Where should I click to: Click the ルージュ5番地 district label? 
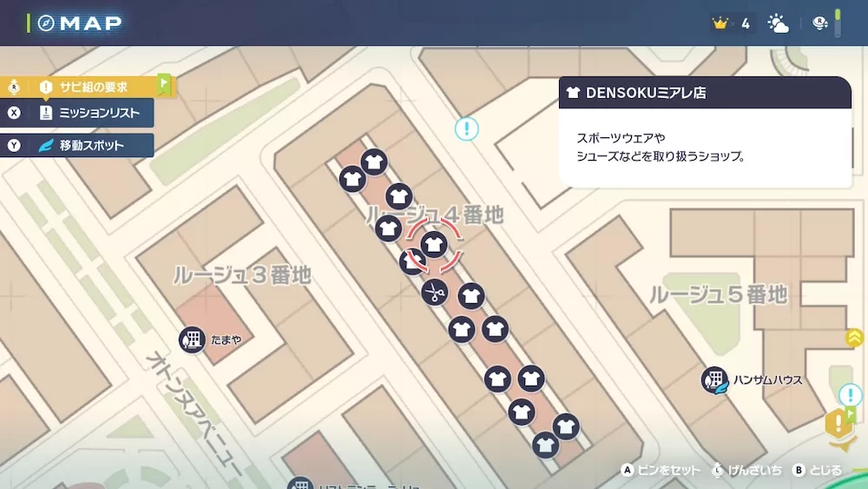pyautogui.click(x=718, y=294)
